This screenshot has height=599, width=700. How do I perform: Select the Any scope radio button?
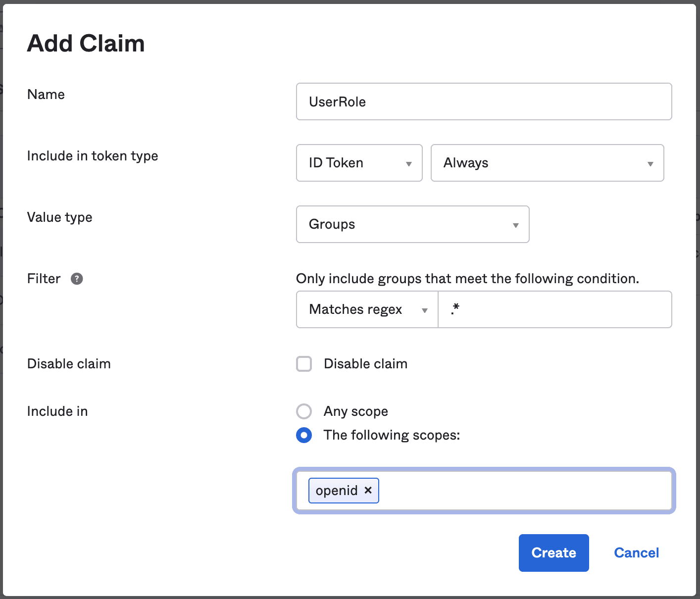(304, 411)
